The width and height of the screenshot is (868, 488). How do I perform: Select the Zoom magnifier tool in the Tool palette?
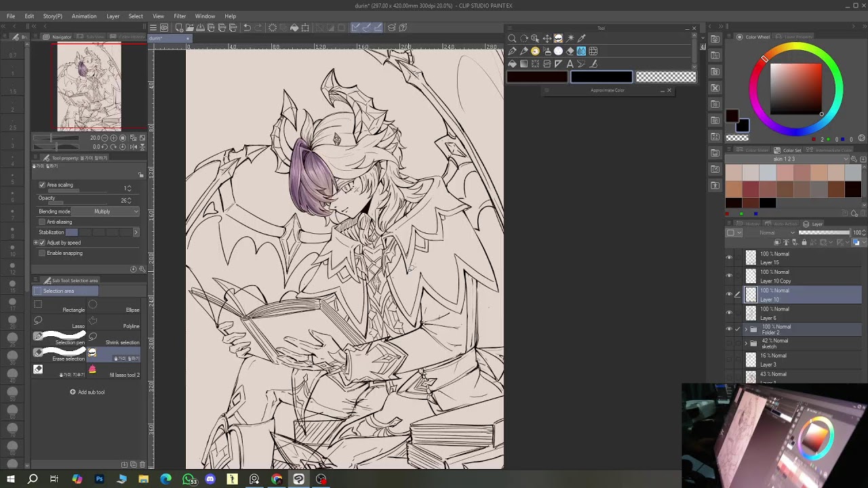pyautogui.click(x=512, y=39)
